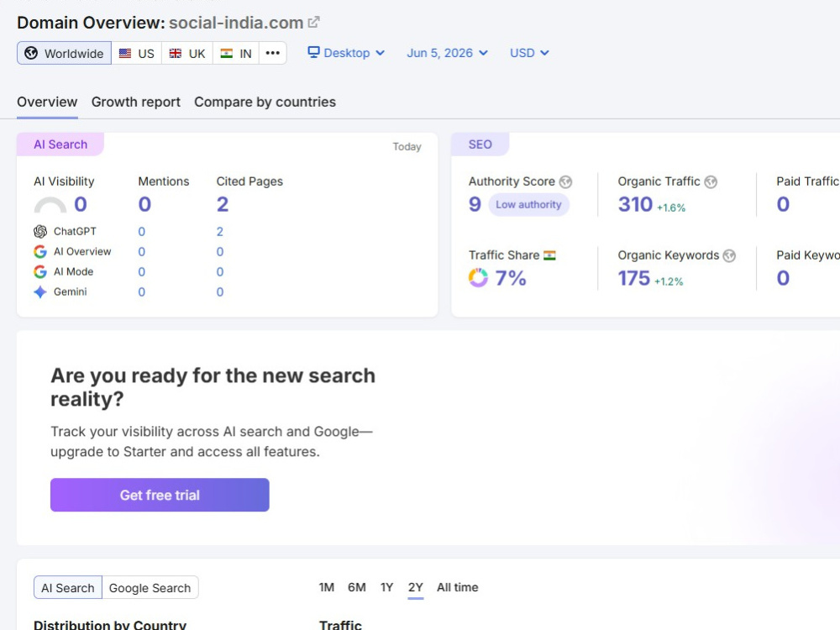
Task: Select the US region tab
Action: pos(137,53)
